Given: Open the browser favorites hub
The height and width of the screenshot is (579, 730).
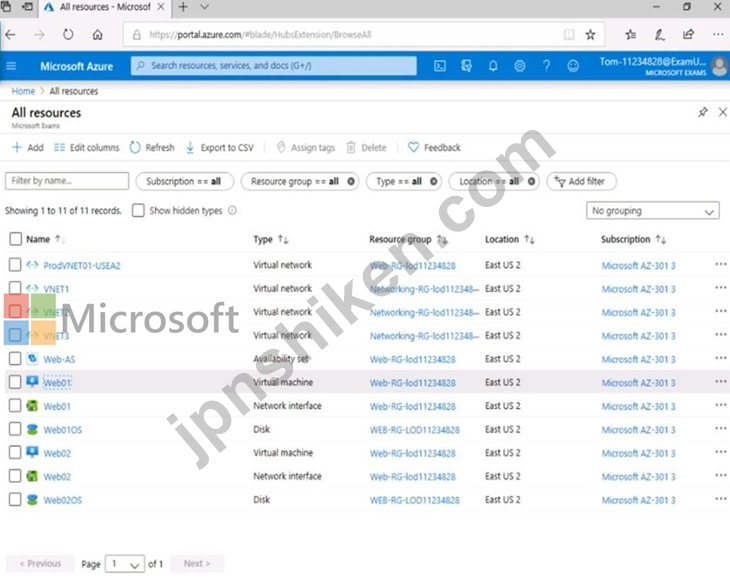Looking at the screenshot, I should (x=630, y=34).
